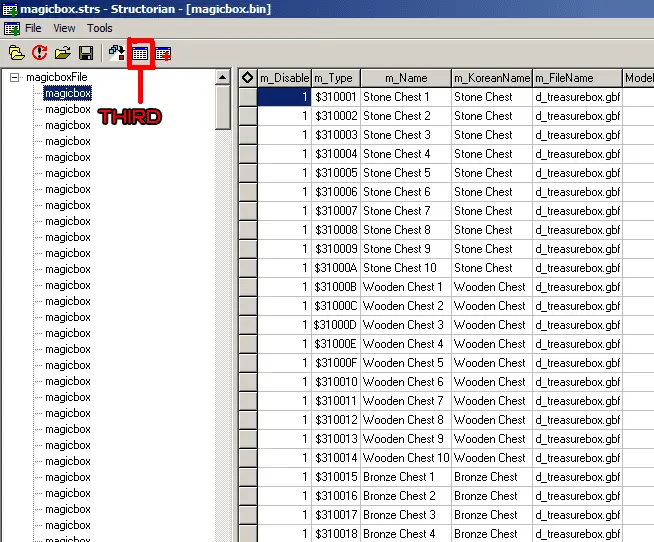
Task: Click the cell with type $31000F
Action: 336,363
